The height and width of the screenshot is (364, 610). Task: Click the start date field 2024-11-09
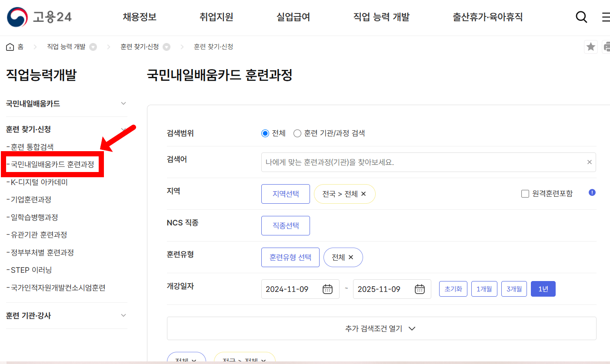click(x=300, y=289)
